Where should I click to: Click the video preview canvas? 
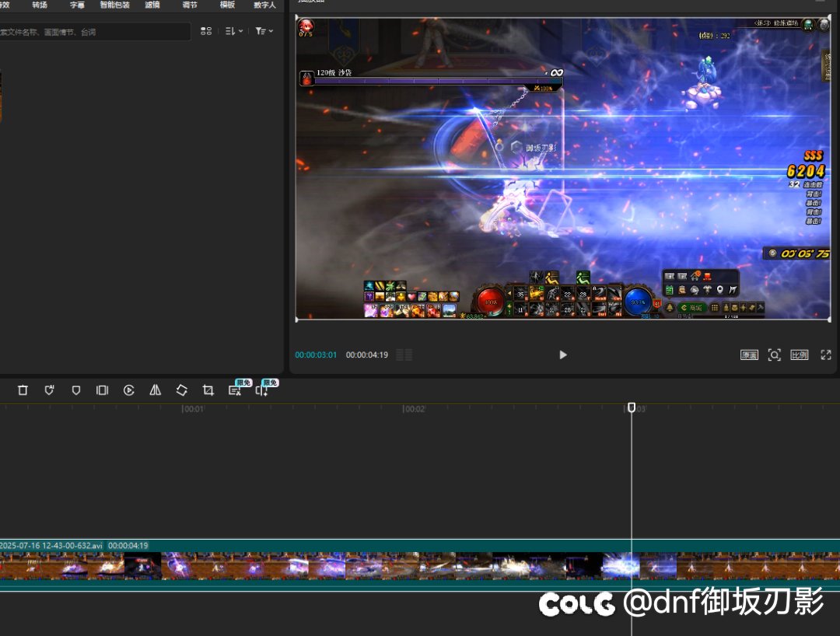pyautogui.click(x=563, y=169)
